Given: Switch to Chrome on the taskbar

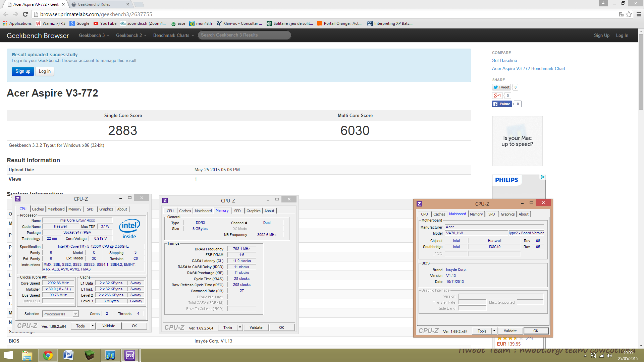Looking at the screenshot, I should 48,355.
